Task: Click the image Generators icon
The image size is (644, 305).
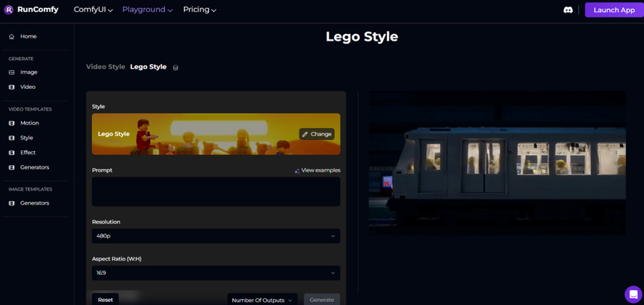Action: 11,203
